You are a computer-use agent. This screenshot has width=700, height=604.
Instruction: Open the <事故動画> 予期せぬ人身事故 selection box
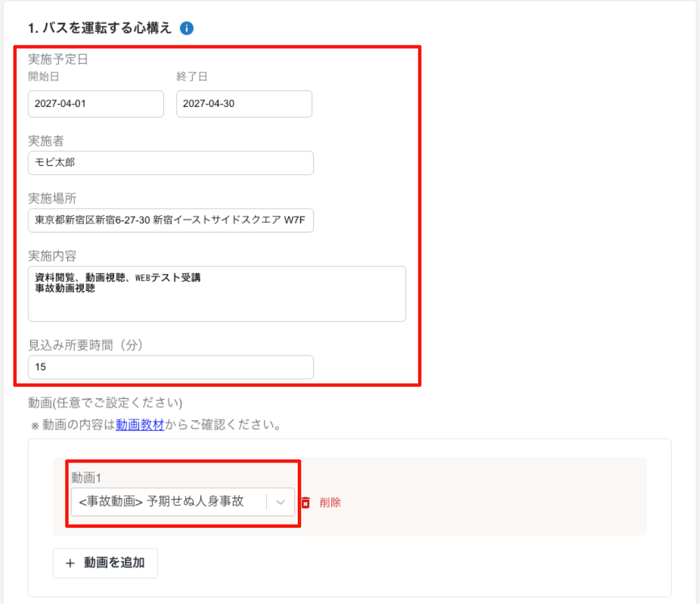coord(170,502)
